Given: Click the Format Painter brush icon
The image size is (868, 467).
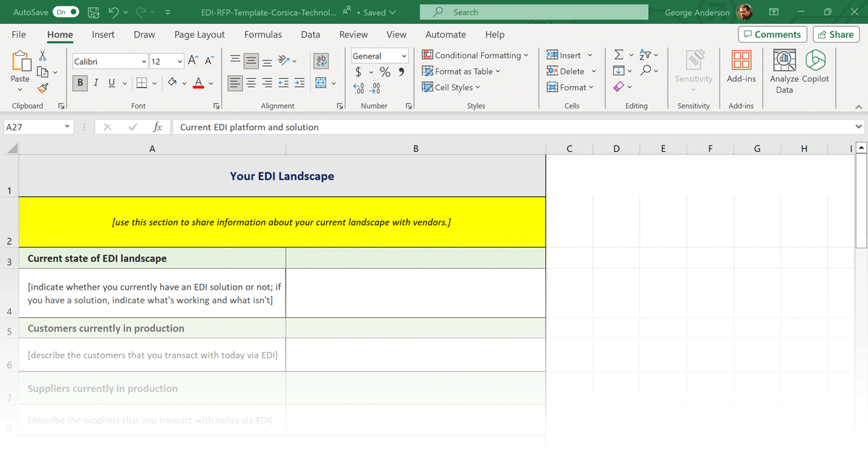Looking at the screenshot, I should (43, 88).
